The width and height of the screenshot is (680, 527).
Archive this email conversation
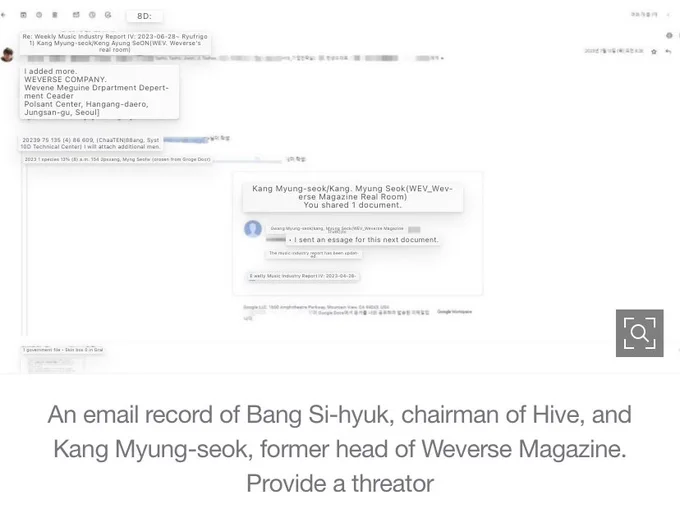(x=23, y=15)
